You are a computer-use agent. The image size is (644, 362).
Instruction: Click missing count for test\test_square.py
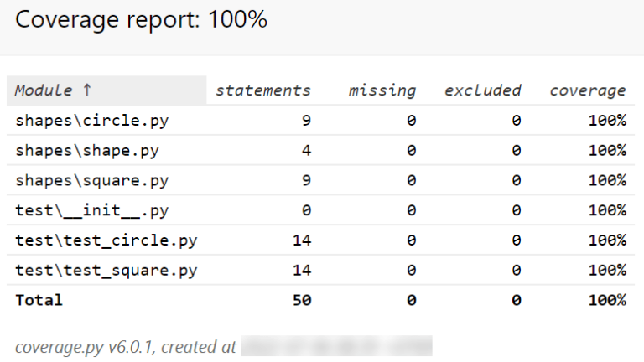tap(411, 271)
